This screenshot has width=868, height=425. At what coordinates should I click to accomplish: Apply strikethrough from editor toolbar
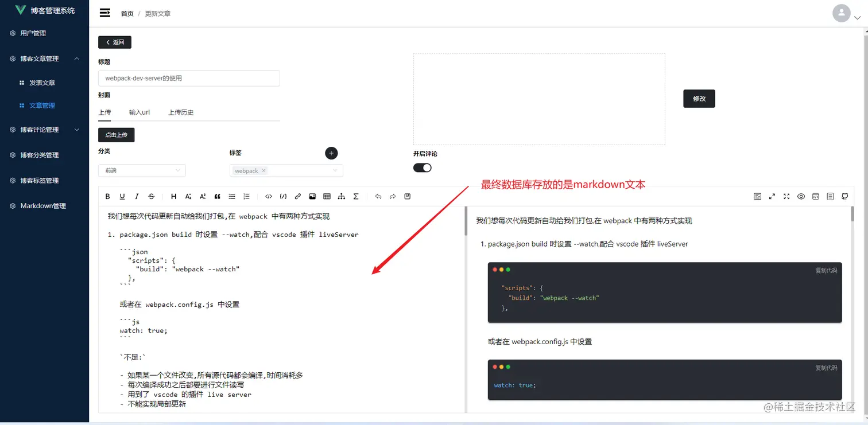pyautogui.click(x=152, y=197)
